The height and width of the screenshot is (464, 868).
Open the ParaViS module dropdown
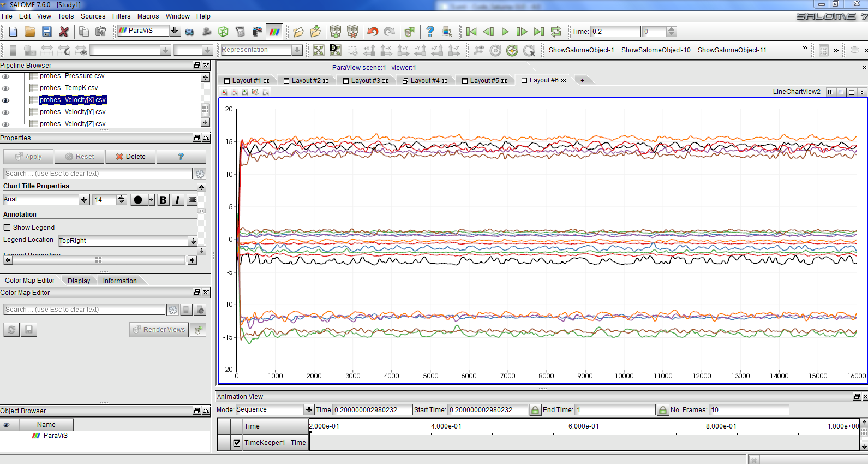coord(175,31)
